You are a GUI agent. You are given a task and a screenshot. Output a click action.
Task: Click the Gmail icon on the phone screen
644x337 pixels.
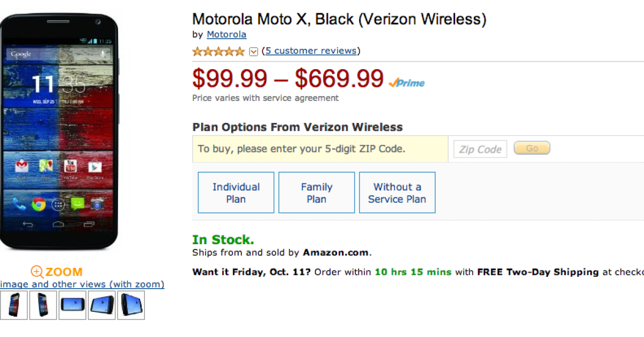point(22,167)
